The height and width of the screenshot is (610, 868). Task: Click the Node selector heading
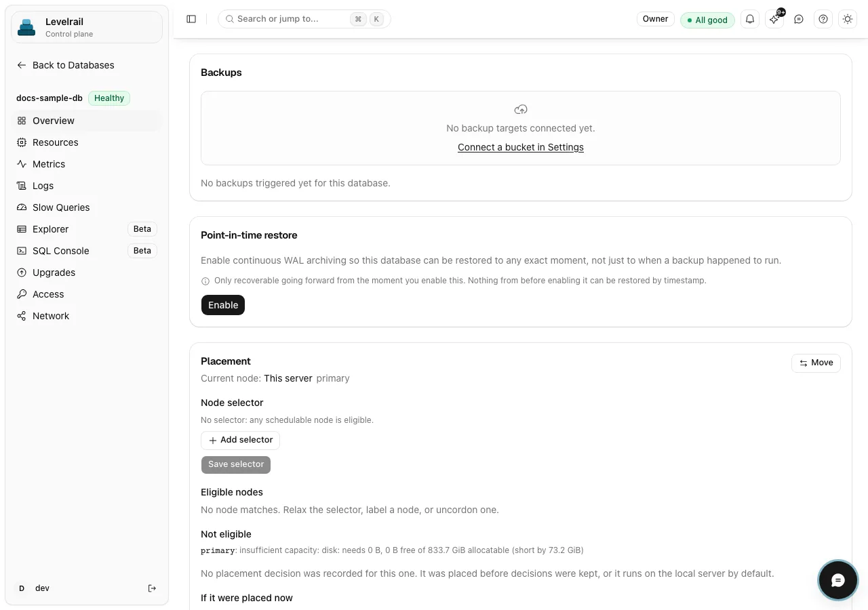[x=232, y=403]
